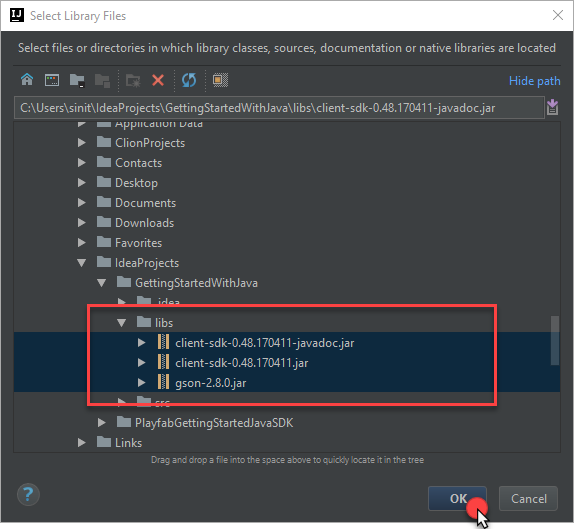
Task: Expand the Downloads folder
Action: point(82,223)
